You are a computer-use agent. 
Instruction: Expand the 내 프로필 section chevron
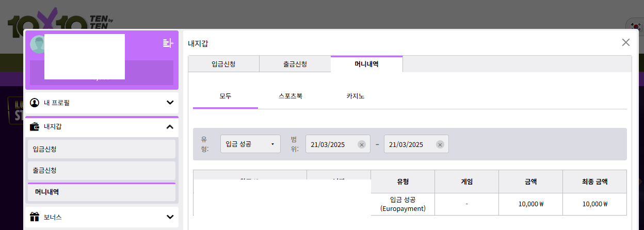click(x=170, y=103)
